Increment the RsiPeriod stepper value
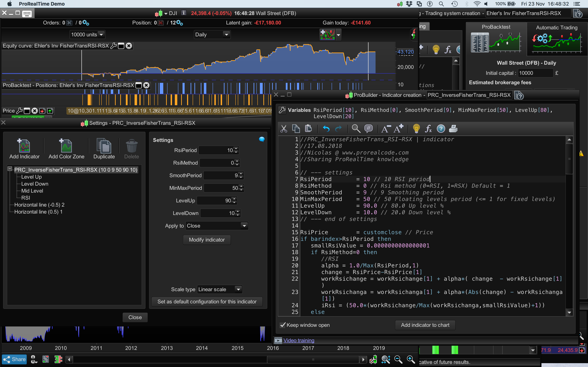 [x=236, y=148]
